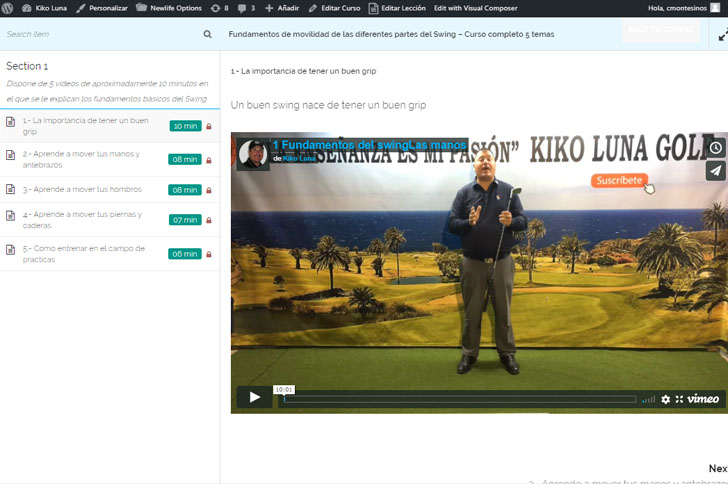728x484 pixels.
Task: Click the lock icon on lesson 1
Action: pos(209,126)
